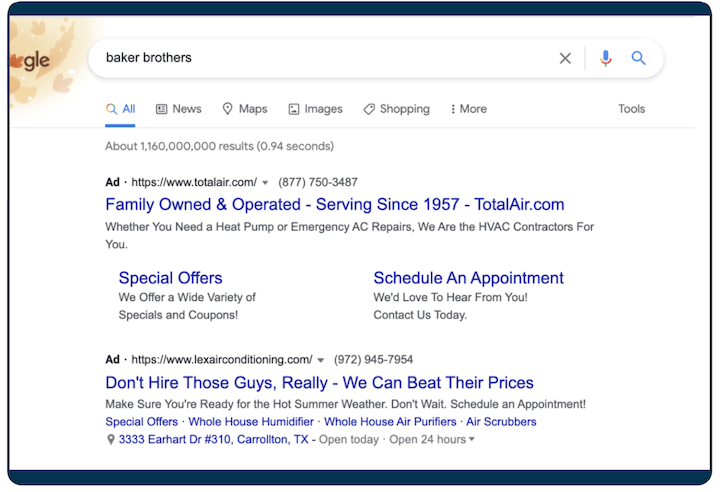Open the lexairconditioning.com ad dropdown arrow
Screen dimensions: 720x492
click(x=320, y=360)
